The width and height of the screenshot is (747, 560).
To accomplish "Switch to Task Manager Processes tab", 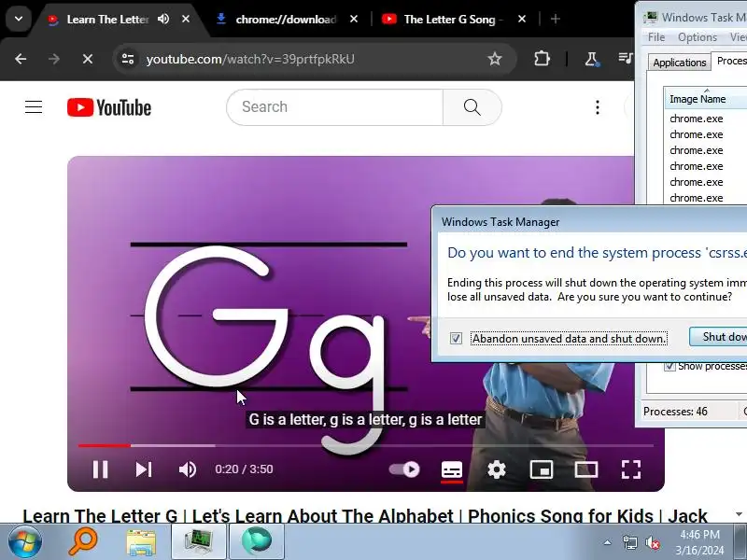I will [730, 61].
